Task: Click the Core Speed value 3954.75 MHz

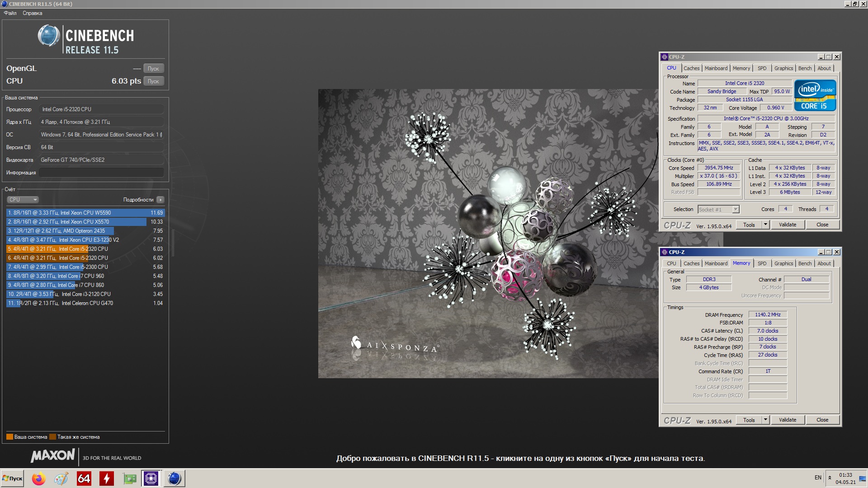Action: click(x=719, y=168)
